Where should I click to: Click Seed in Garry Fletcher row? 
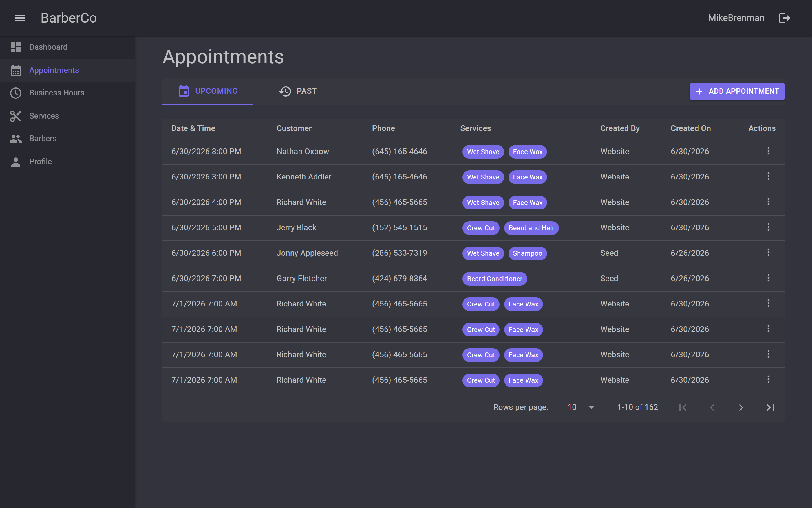tap(609, 279)
